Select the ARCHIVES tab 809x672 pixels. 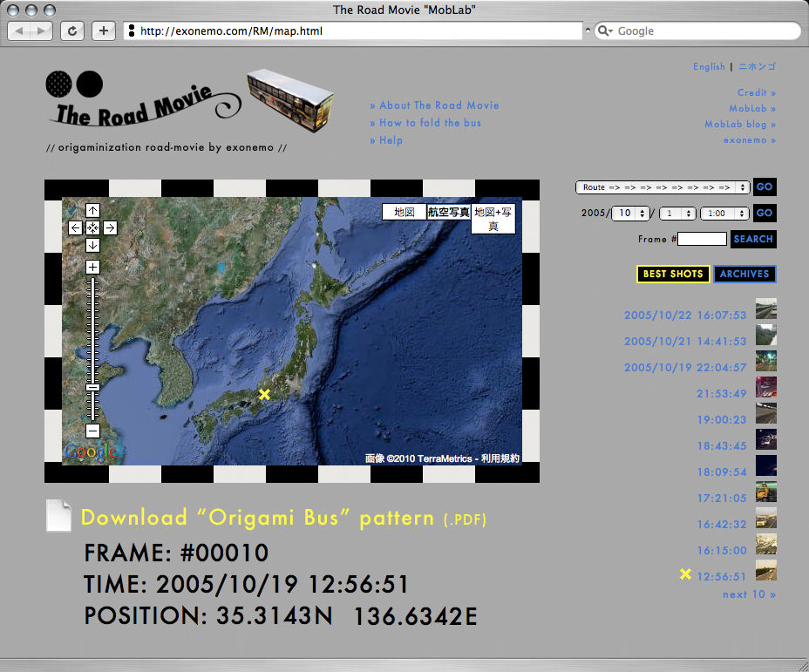pos(744,274)
